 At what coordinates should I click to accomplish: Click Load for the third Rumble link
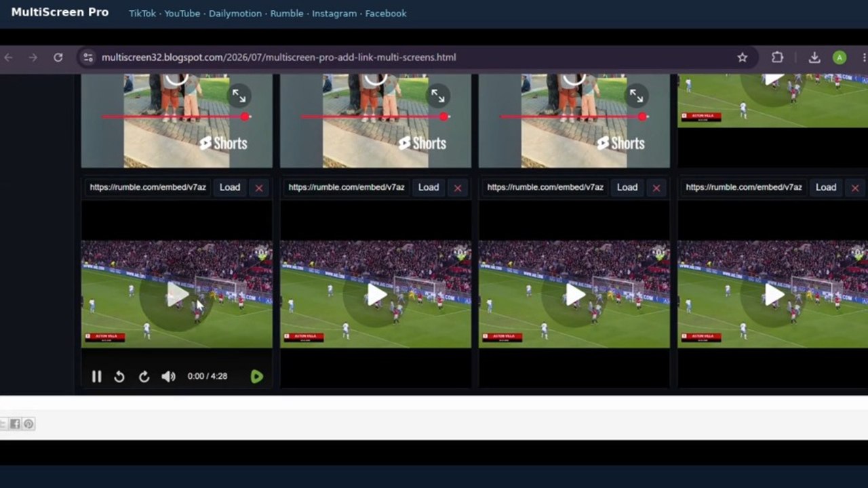[x=627, y=188]
